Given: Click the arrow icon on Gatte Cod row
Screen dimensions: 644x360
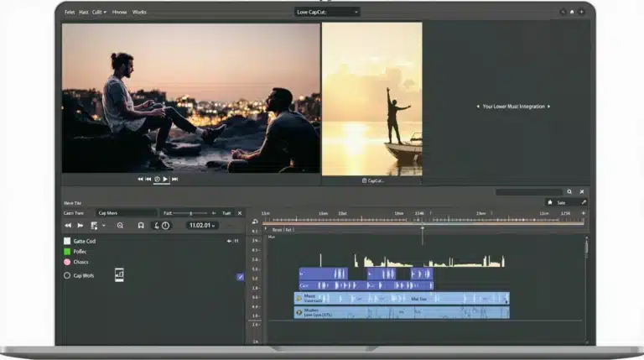Looking at the screenshot, I should [x=229, y=241].
